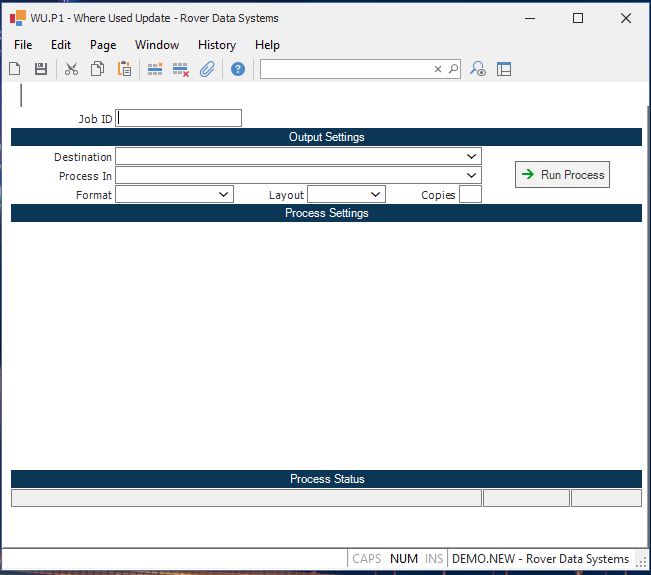Screen dimensions: 651x575
Task: Click the Cut scissors icon
Action: (71, 69)
